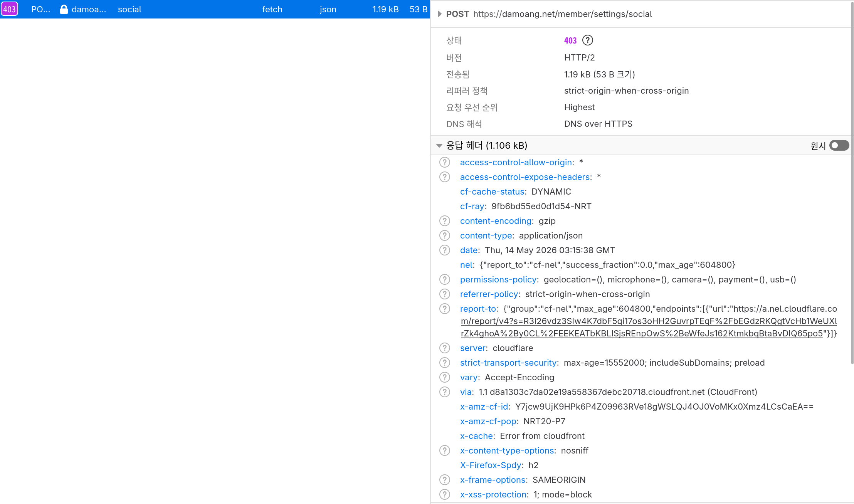Click the cf-ray header value

[541, 206]
